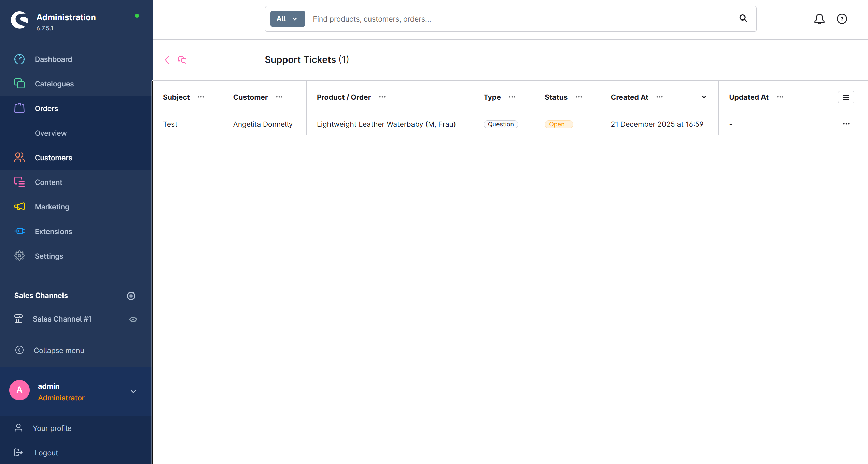This screenshot has height=464, width=868.
Task: Sort by Updated At column header
Action: [748, 97]
